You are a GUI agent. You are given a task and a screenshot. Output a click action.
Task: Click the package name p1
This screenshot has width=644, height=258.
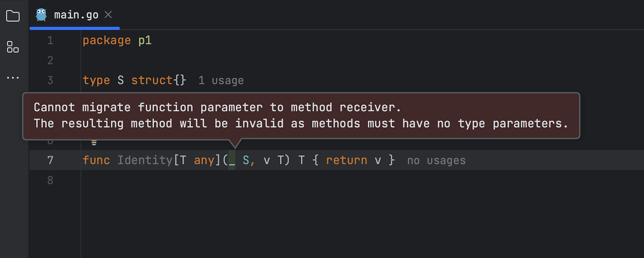point(145,40)
